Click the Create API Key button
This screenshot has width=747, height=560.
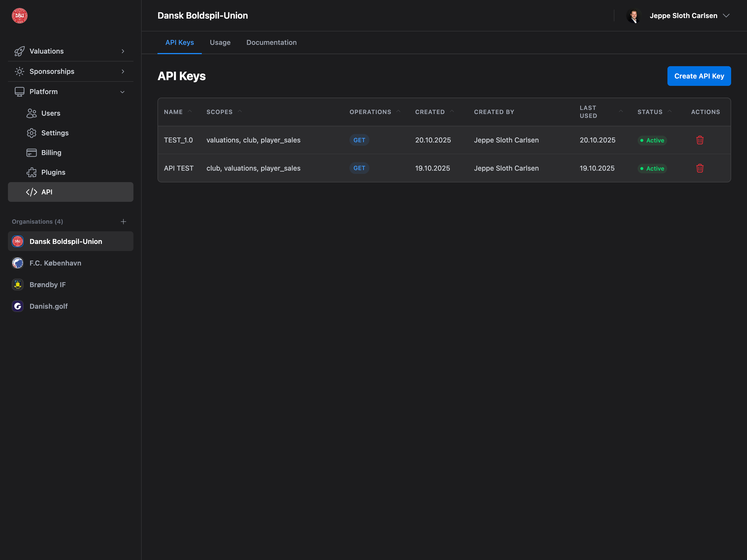(x=699, y=76)
